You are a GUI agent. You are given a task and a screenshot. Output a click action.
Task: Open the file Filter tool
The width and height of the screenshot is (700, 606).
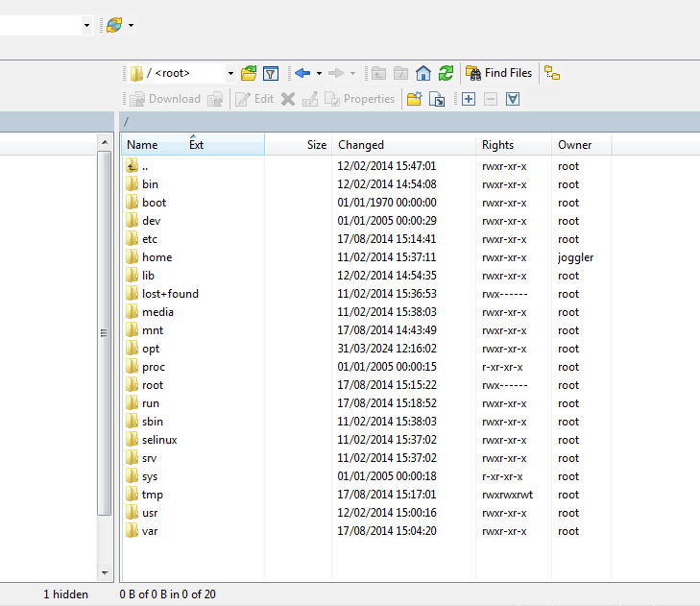point(271,73)
